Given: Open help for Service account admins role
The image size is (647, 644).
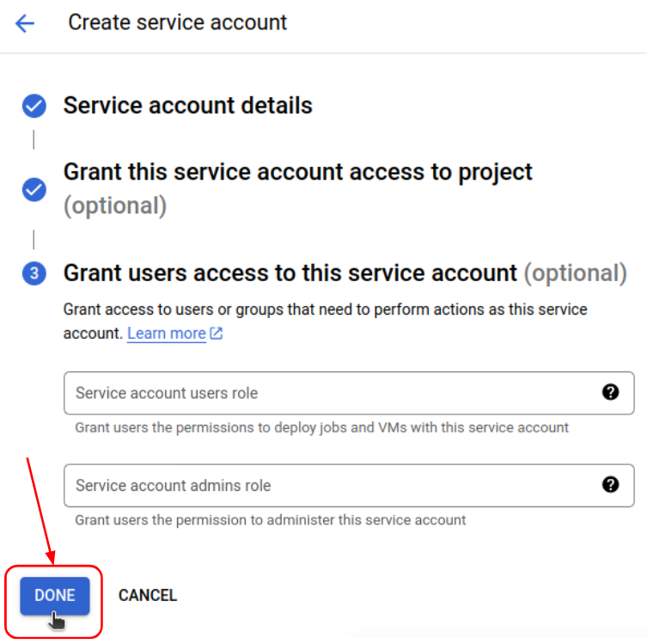Looking at the screenshot, I should pyautogui.click(x=610, y=485).
